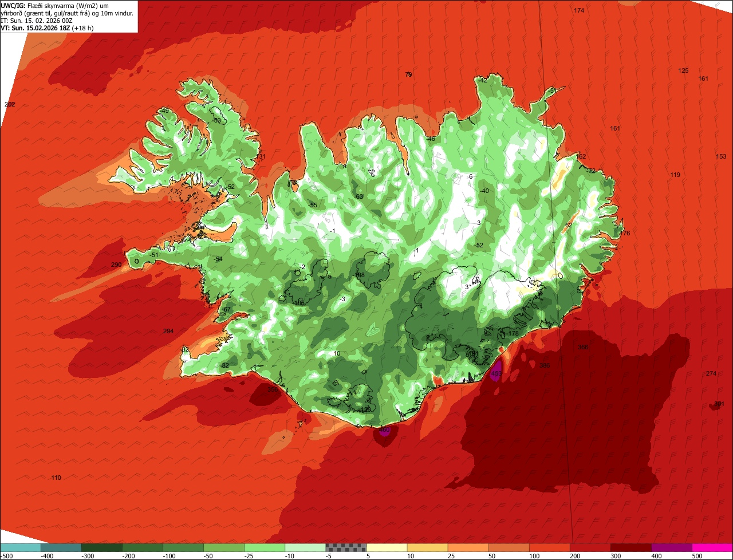Image resolution: width=733 pixels, height=560 pixels.
Task: Click the value -49 in the Westfjords
Action: (164, 111)
